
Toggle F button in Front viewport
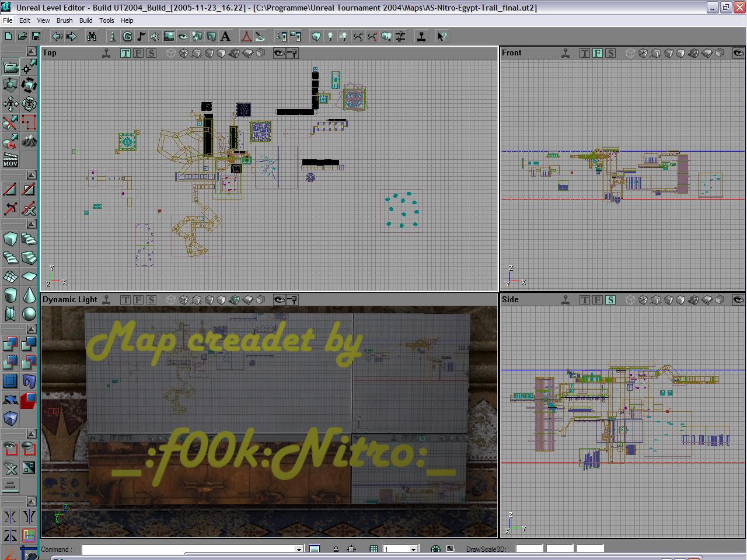[x=598, y=53]
